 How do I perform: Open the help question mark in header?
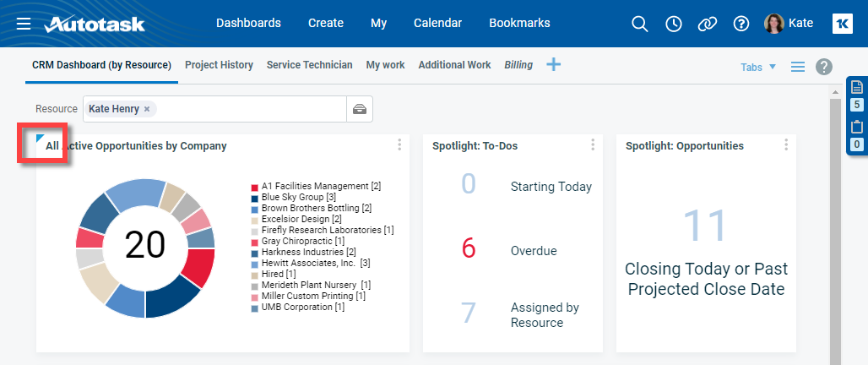click(741, 24)
